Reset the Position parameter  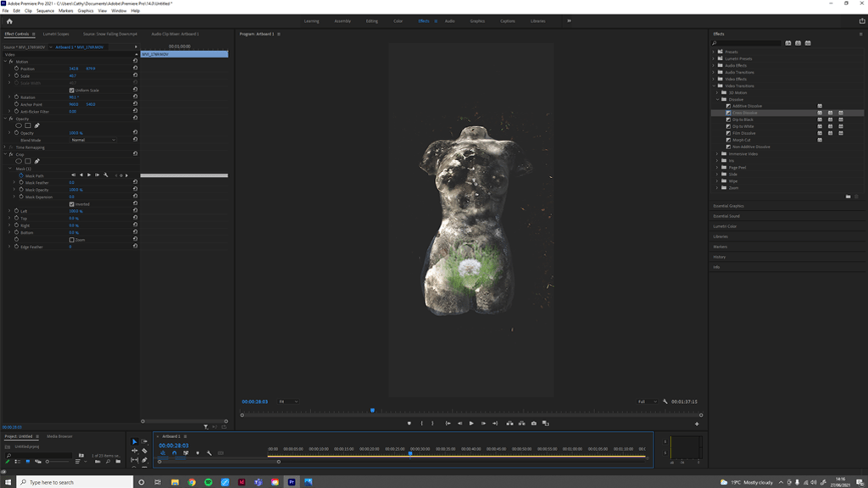(135, 69)
